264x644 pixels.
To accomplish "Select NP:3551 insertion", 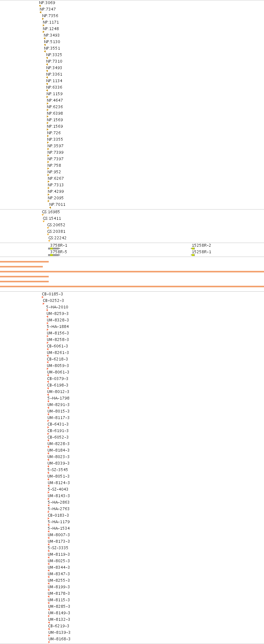I will (x=52, y=48).
